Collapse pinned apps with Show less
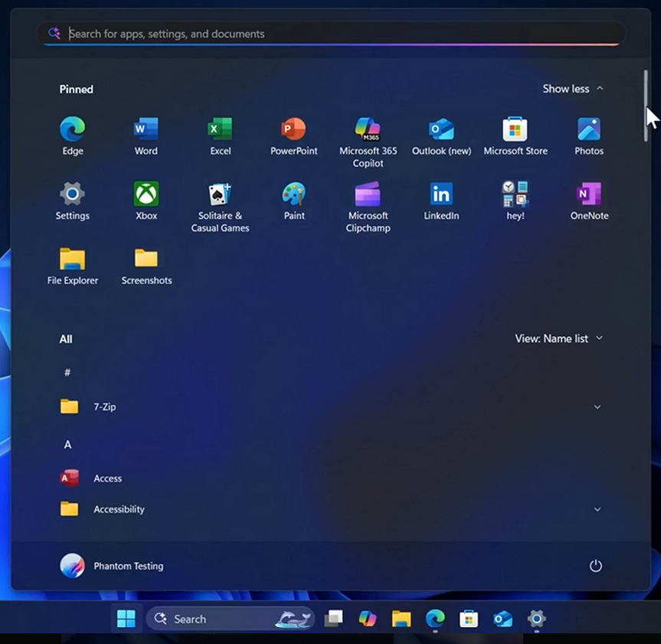 click(572, 89)
